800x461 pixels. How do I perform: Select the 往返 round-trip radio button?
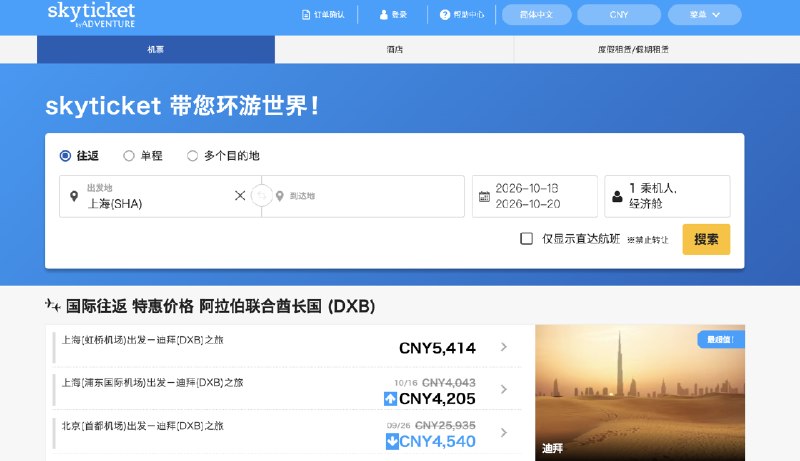pyautogui.click(x=65, y=156)
